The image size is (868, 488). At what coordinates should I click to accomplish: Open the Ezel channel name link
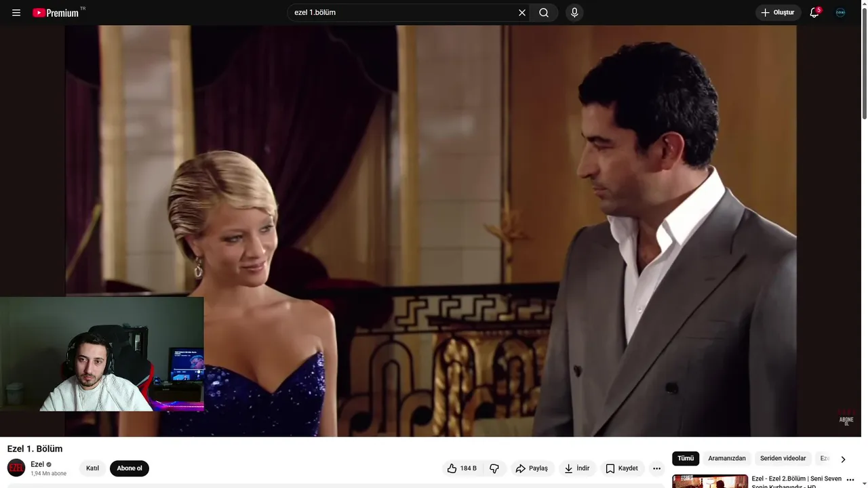pos(37,464)
